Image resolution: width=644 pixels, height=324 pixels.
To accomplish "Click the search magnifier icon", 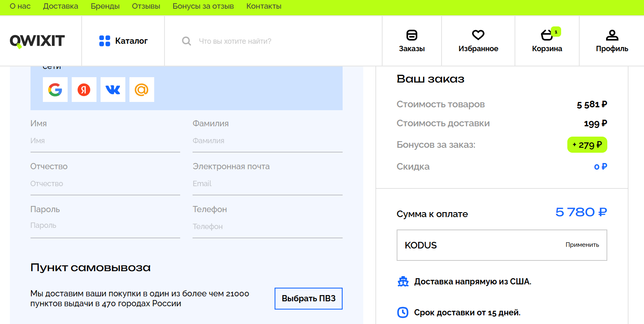I will 186,41.
